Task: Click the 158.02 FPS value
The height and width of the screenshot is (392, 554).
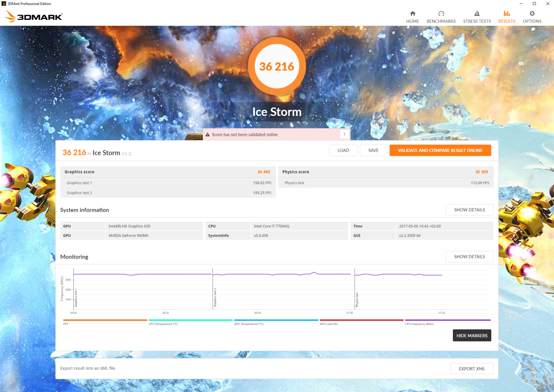Action: click(x=262, y=183)
